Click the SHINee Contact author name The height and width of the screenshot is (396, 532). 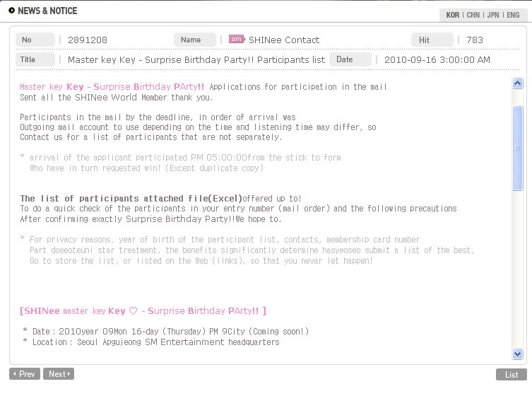[x=283, y=40]
